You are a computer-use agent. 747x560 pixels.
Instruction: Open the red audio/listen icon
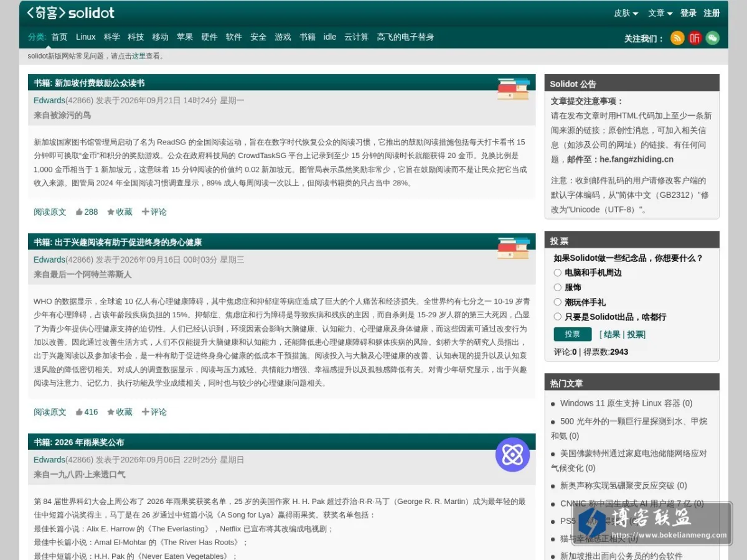(695, 38)
